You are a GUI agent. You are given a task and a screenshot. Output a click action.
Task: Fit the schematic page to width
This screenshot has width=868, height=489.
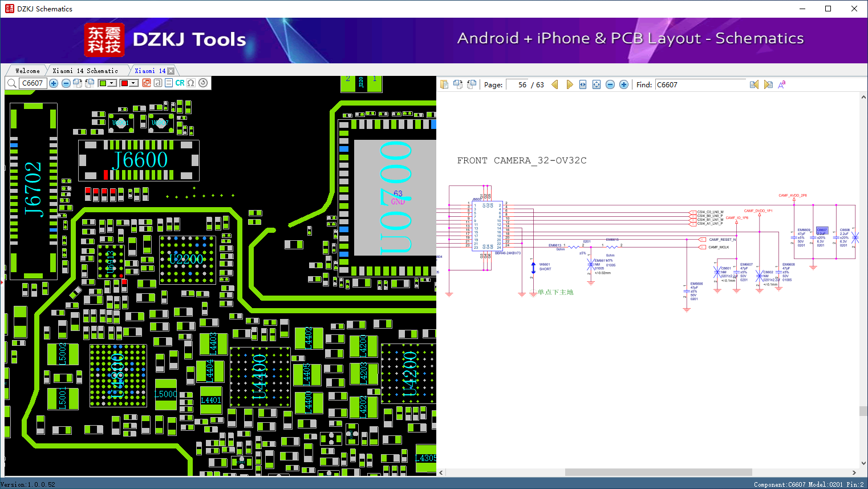[583, 84]
